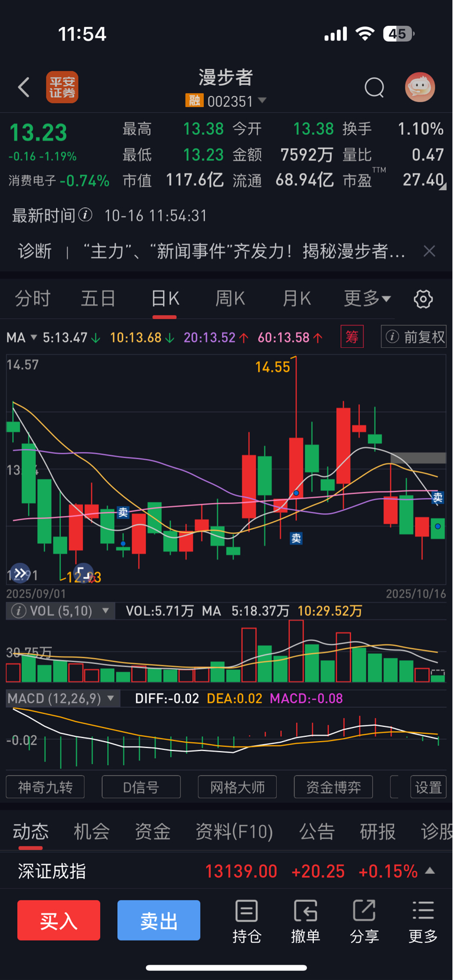Open the 诊断 headline about 漫步者
This screenshot has height=980, width=453.
coord(244,251)
